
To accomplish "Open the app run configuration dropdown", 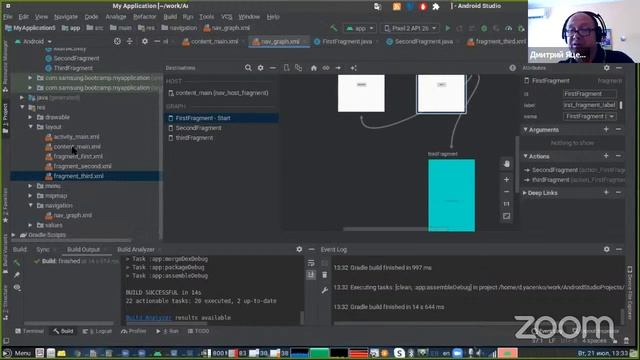I will pos(360,28).
